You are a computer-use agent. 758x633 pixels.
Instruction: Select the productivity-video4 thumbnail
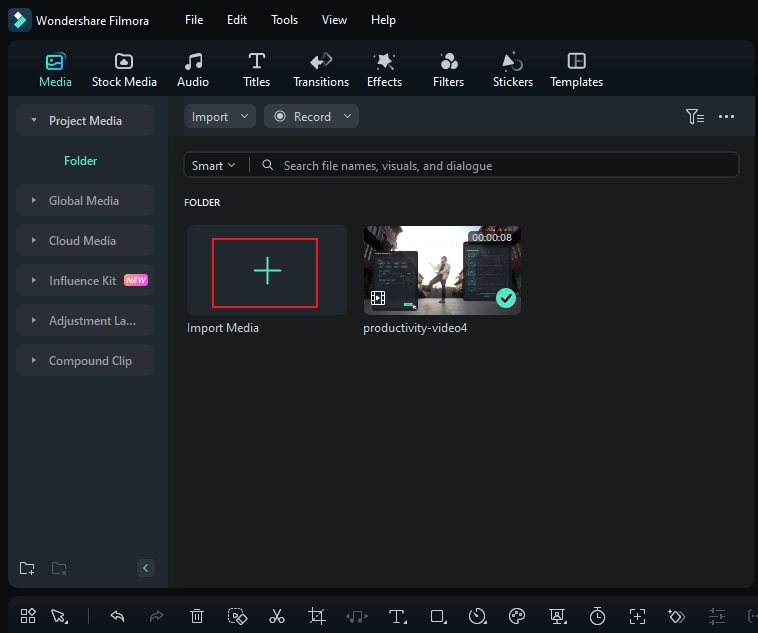point(442,270)
